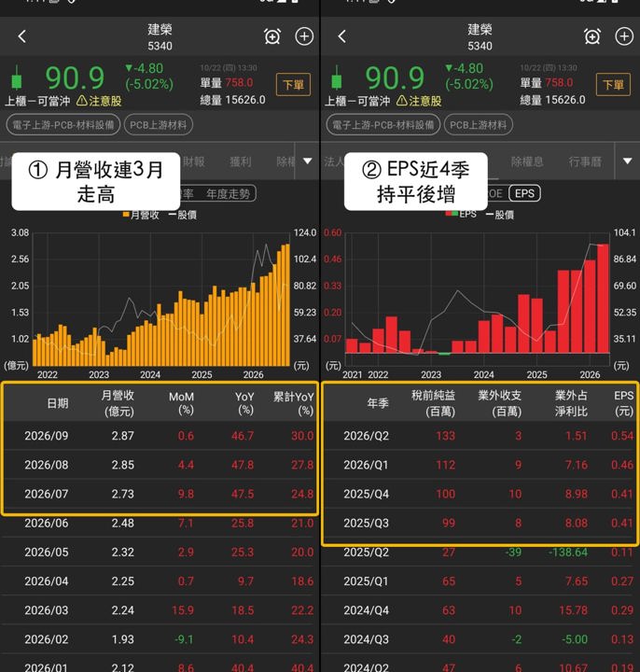Tap 業外占淨利比 column header
The width and height of the screenshot is (640, 672).
pyautogui.click(x=571, y=403)
